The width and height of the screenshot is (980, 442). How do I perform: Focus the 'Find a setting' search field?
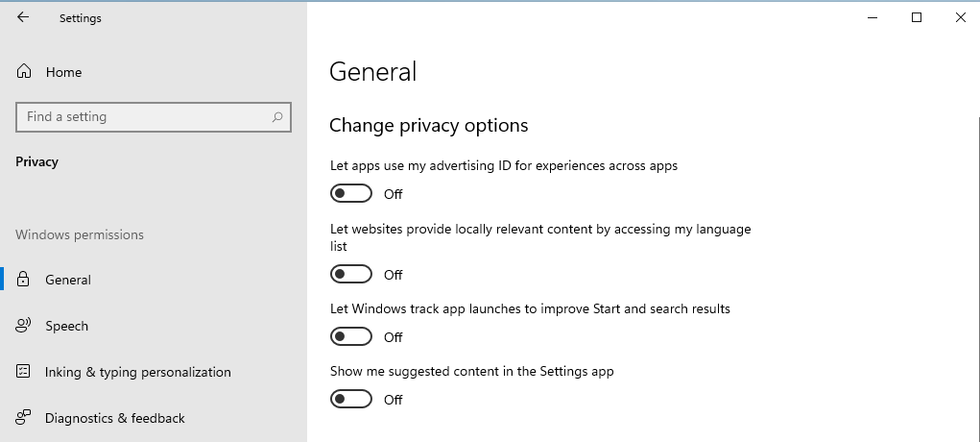pos(144,117)
